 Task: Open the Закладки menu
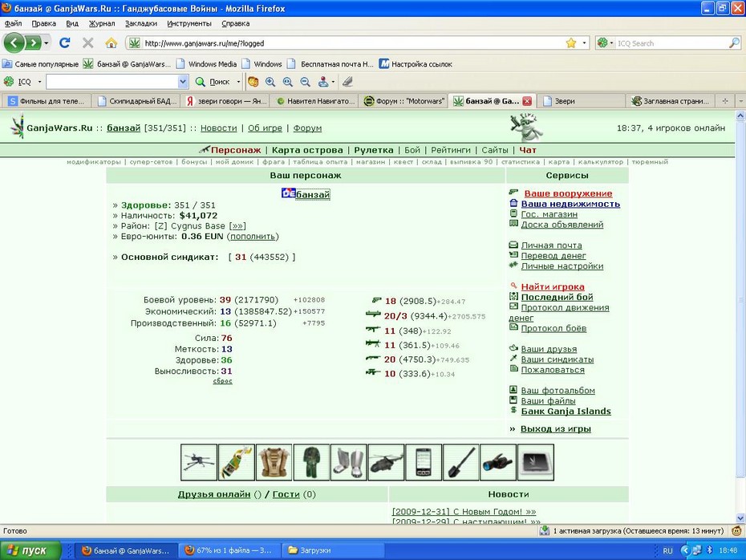click(141, 23)
